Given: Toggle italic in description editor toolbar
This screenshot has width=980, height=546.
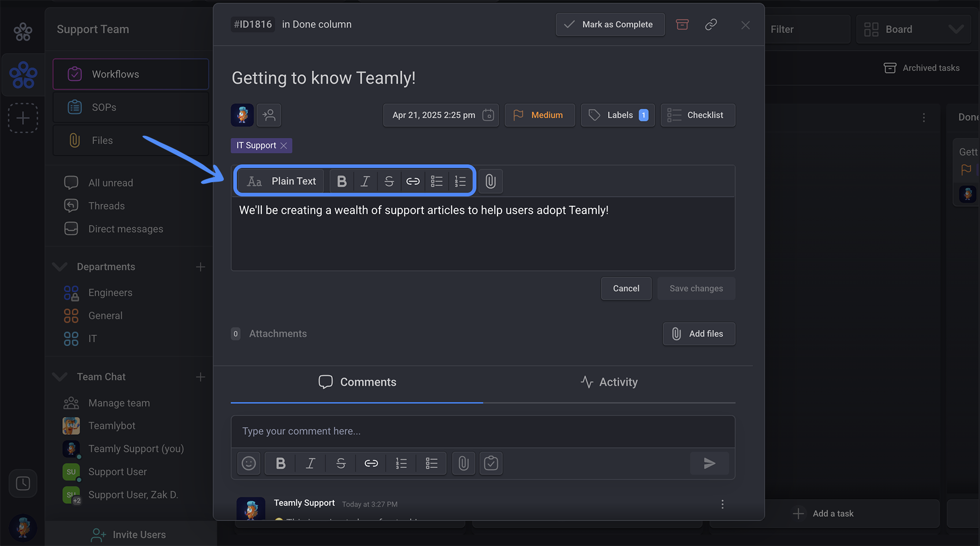Looking at the screenshot, I should pos(365,181).
